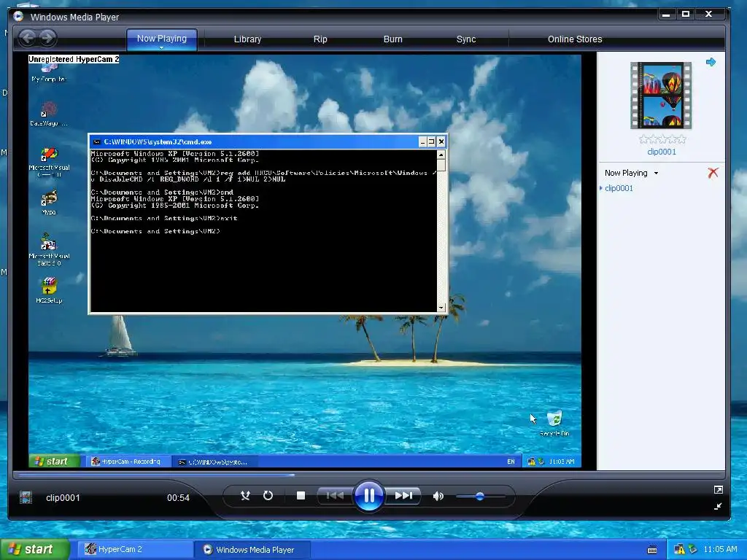Screen dimensions: 747x560
Task: Open the Online Stores tab
Action: coord(575,39)
